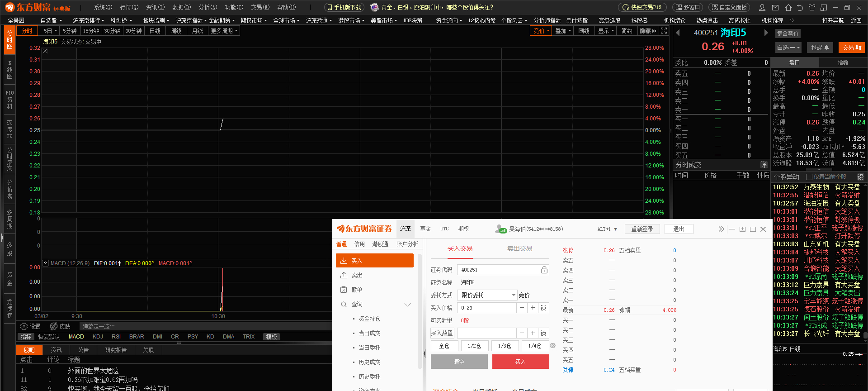Toggle the 模板 template button in indicators
This screenshot has width=868, height=391.
tap(272, 337)
